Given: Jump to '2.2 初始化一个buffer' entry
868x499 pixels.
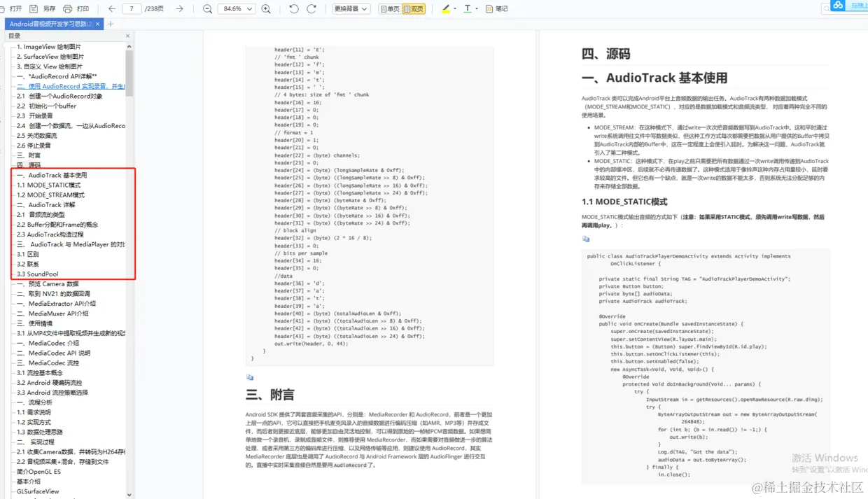Looking at the screenshot, I should [46, 106].
